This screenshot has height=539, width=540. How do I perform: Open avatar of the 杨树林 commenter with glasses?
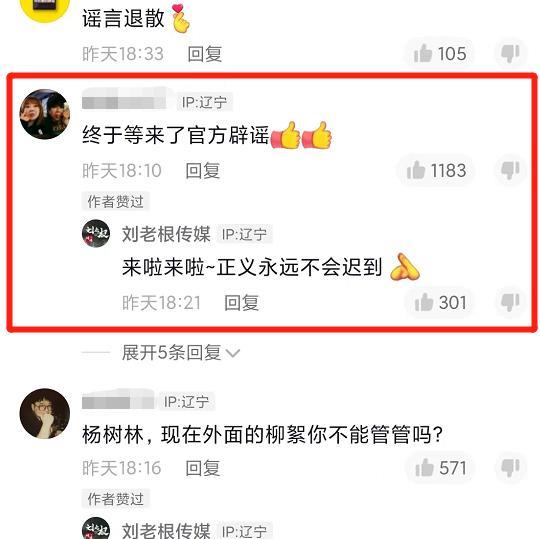coord(45,413)
